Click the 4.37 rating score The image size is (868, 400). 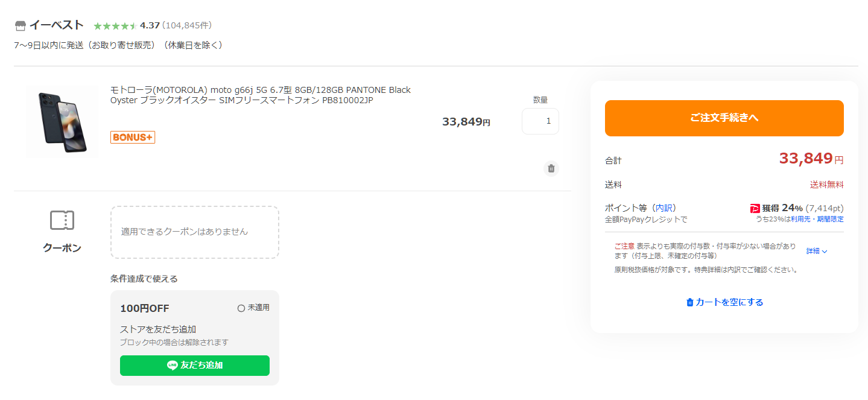point(150,25)
